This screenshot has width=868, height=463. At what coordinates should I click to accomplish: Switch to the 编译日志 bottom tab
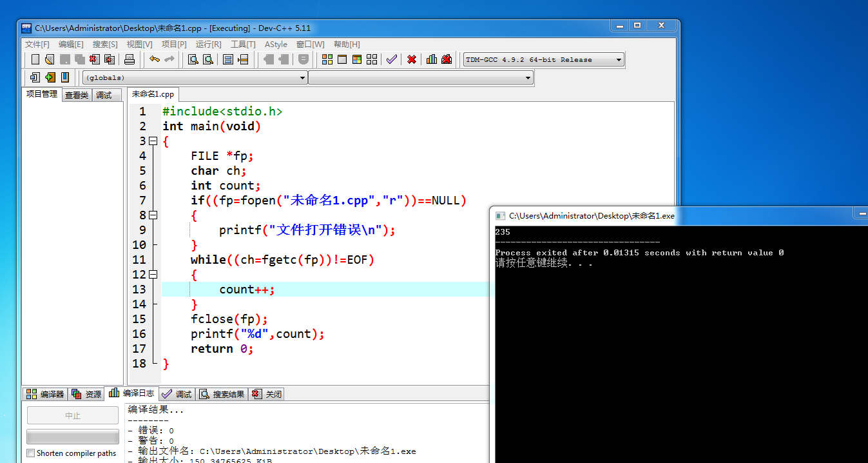click(x=132, y=393)
